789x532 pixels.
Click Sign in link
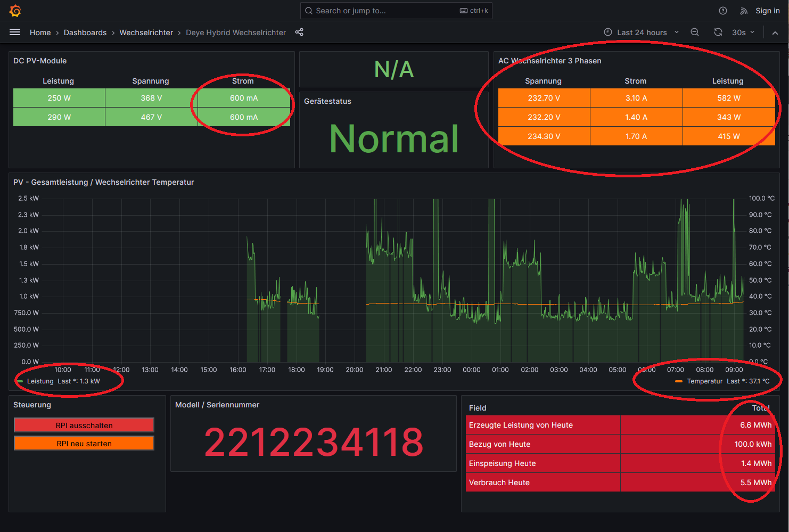pos(767,11)
